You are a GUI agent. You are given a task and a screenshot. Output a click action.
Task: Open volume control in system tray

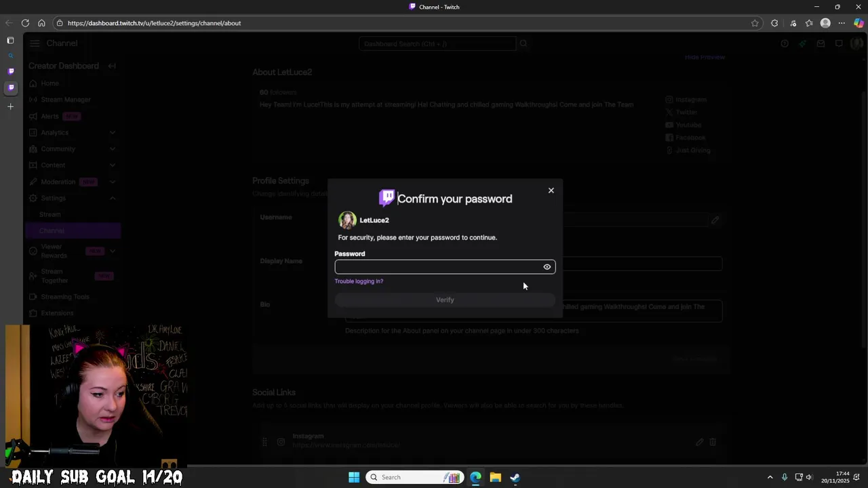click(809, 477)
